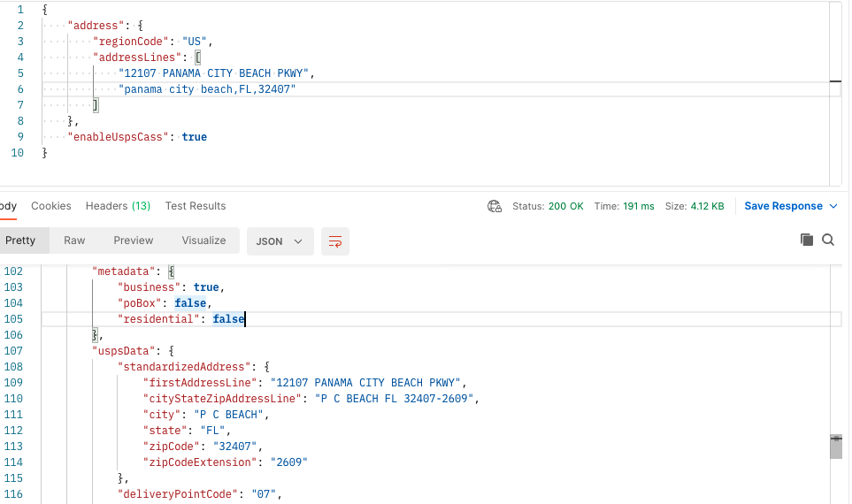Click the response pane vertical scrollbar thumb
The height and width of the screenshot is (504, 852).
(835, 447)
